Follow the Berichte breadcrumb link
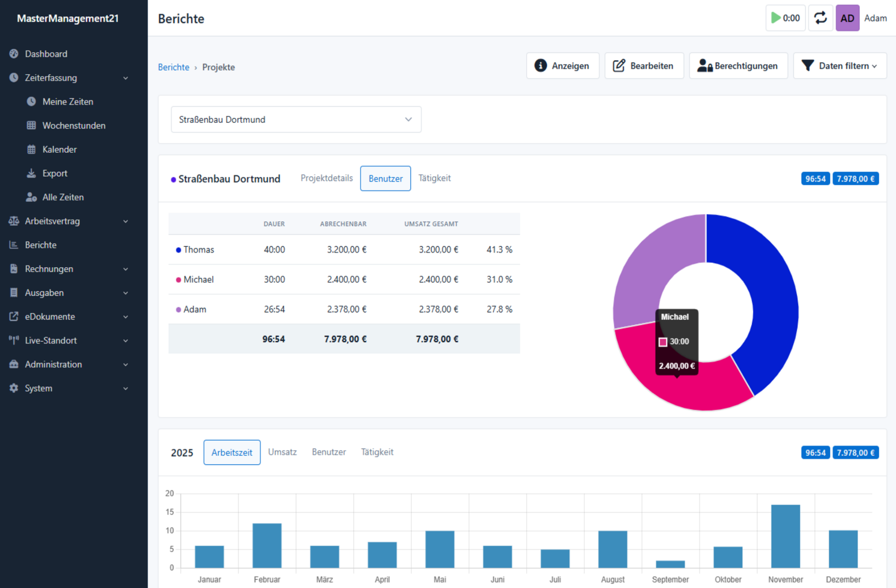Viewport: 896px width, 588px height. pyautogui.click(x=174, y=67)
